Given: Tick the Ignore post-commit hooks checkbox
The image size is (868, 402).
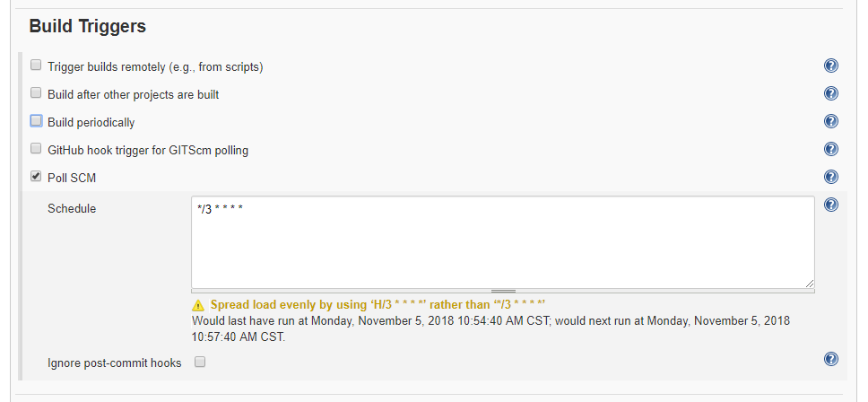Looking at the screenshot, I should (x=200, y=363).
